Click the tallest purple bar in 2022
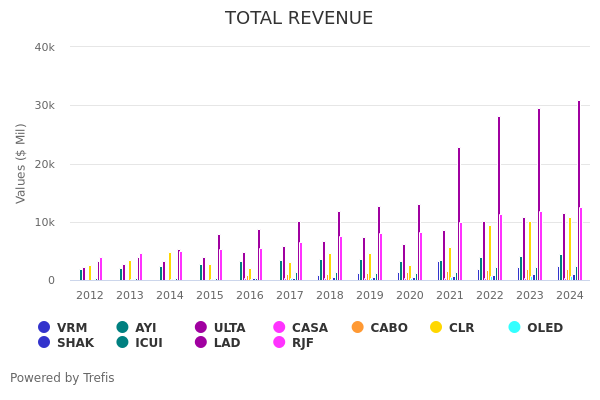600x400 pixels. point(499,198)
